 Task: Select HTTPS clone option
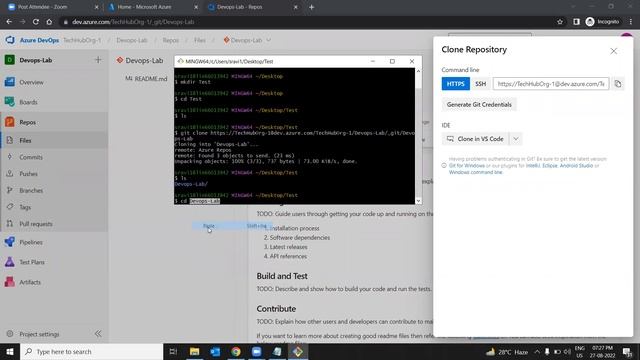456,84
